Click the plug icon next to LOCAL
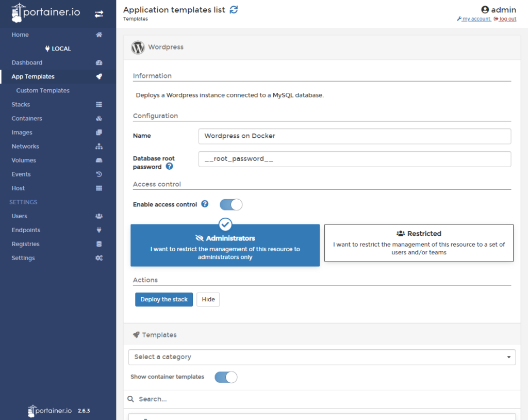The width and height of the screenshot is (528, 420). (47, 49)
